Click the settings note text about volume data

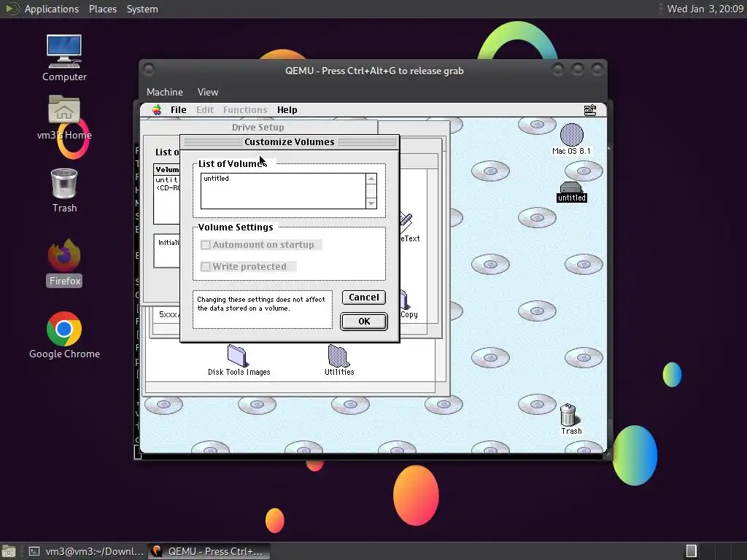[261, 304]
